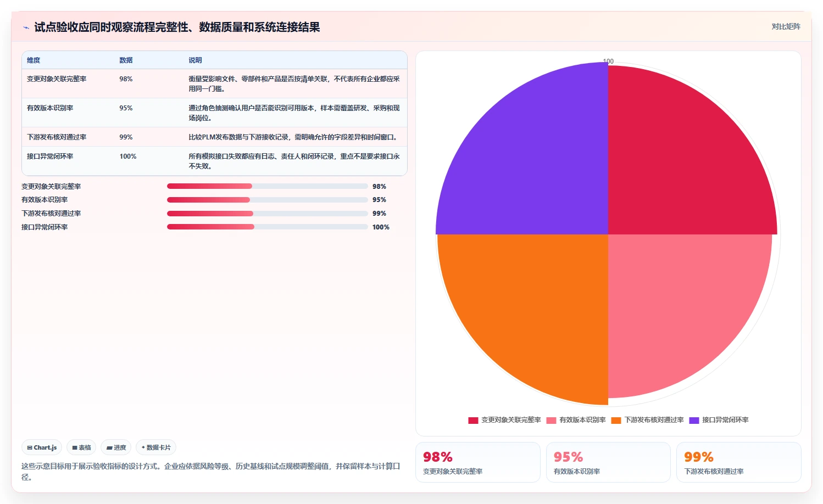Toggle 下游发布核对通过率 legend color box
This screenshot has height=504, width=823.
coord(616,420)
